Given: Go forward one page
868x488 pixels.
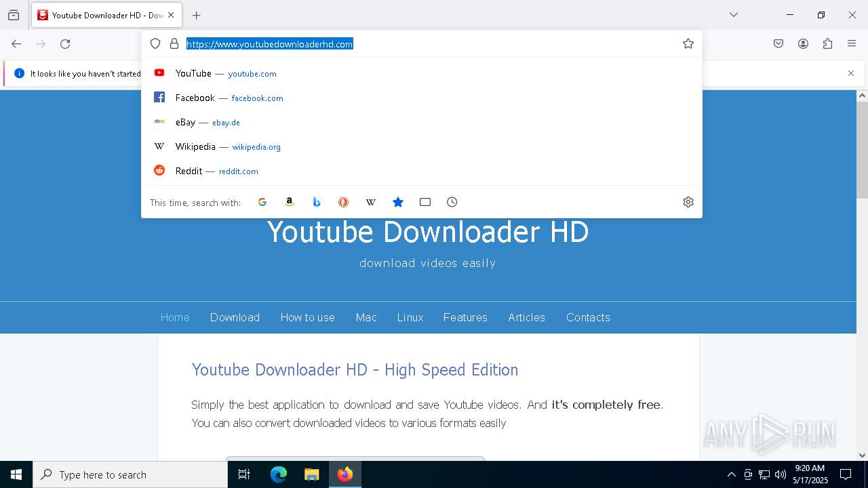Looking at the screenshot, I should [41, 44].
